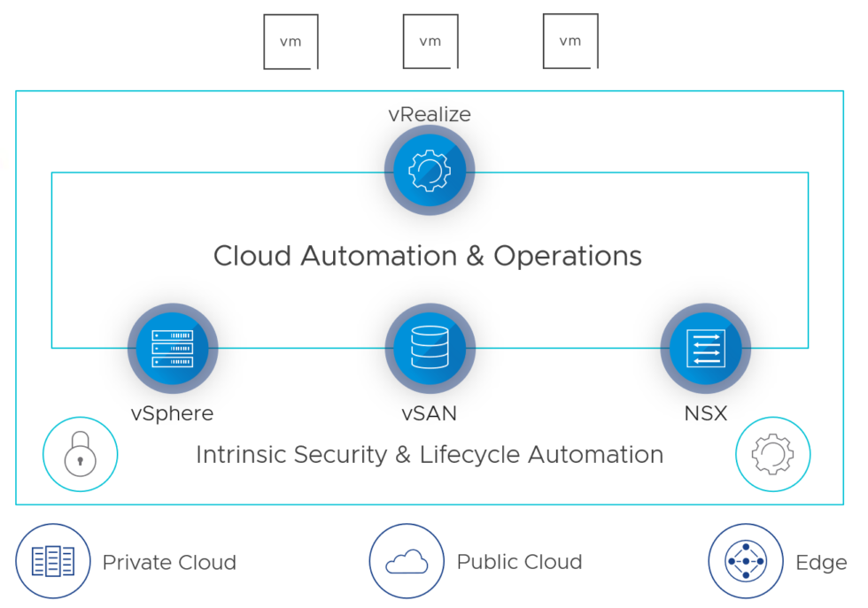Select the vRealize label

[429, 114]
